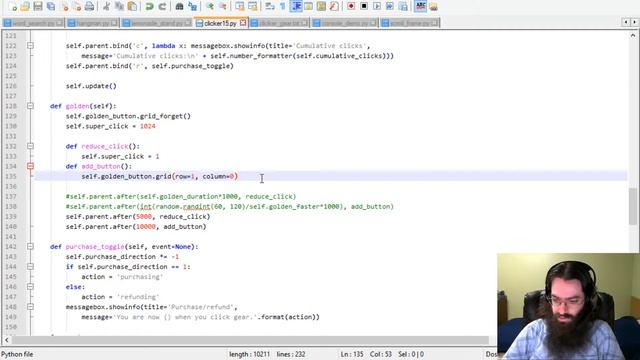Collapse add_button fold at line 134
Viewport: 640px width, 360px height.
click(31, 166)
